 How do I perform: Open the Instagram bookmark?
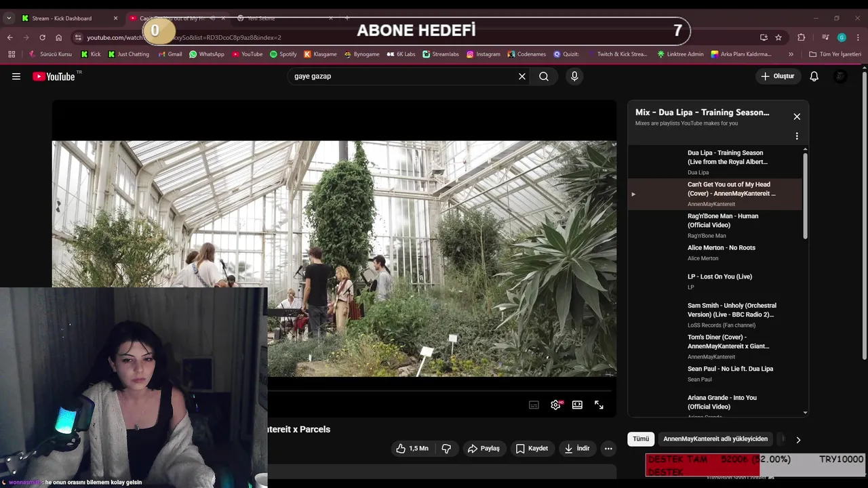click(483, 54)
